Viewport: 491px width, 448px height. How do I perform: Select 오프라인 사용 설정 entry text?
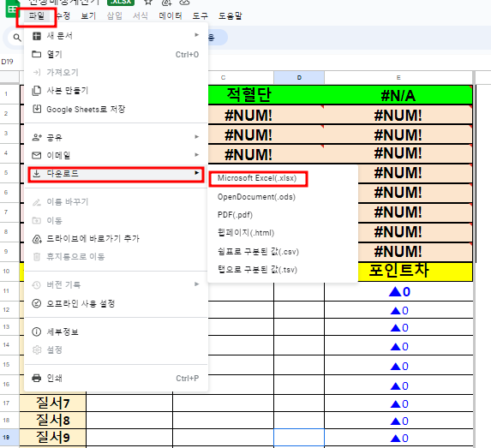point(81,303)
